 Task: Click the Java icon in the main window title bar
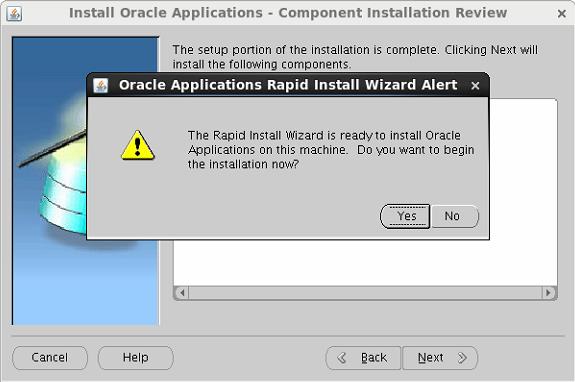[14, 14]
